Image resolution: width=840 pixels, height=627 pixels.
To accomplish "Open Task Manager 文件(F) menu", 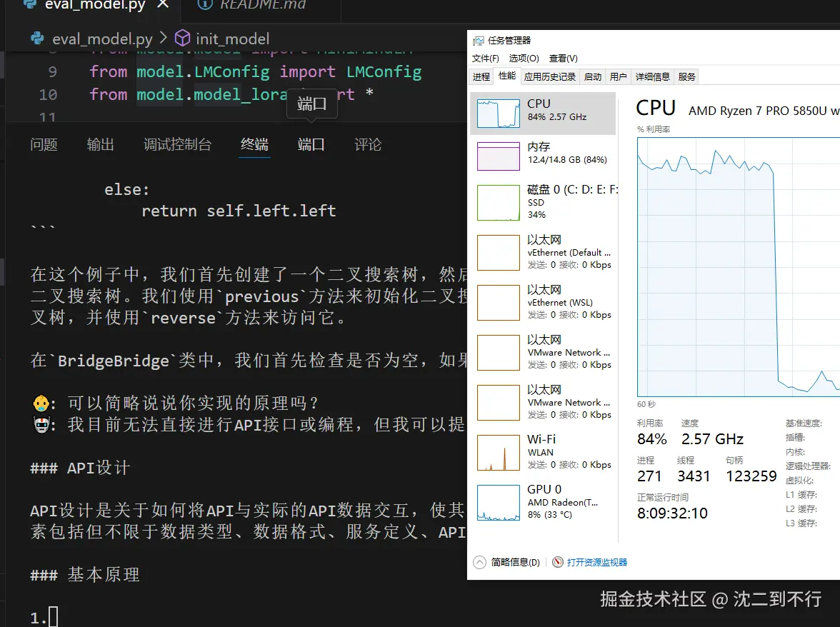I will pos(486,59).
